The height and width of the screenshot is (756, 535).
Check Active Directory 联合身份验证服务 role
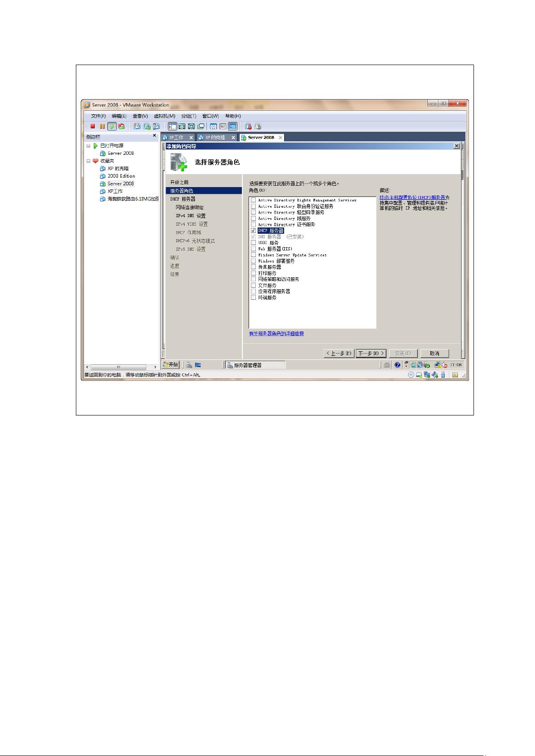(253, 206)
